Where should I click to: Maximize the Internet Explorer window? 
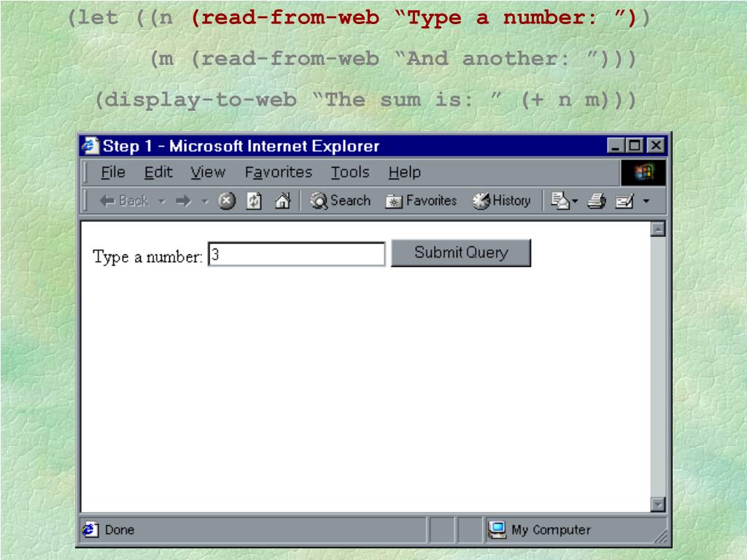click(635, 145)
